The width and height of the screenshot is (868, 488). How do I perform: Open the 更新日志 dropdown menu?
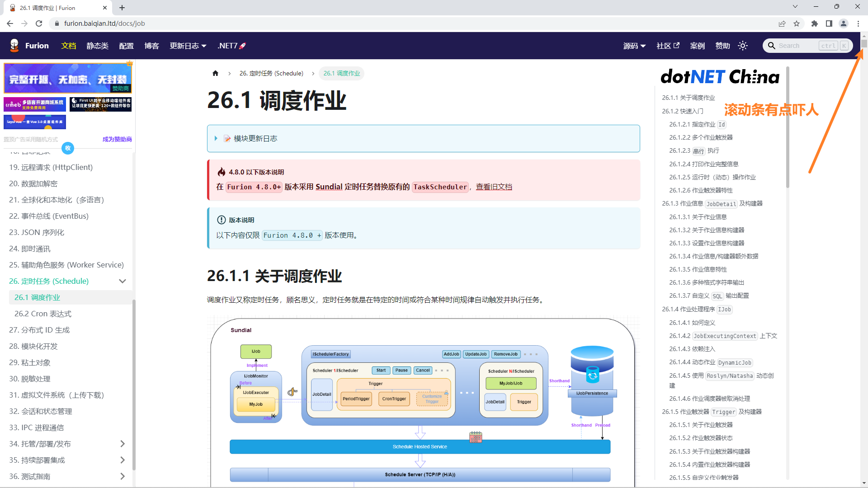point(188,46)
